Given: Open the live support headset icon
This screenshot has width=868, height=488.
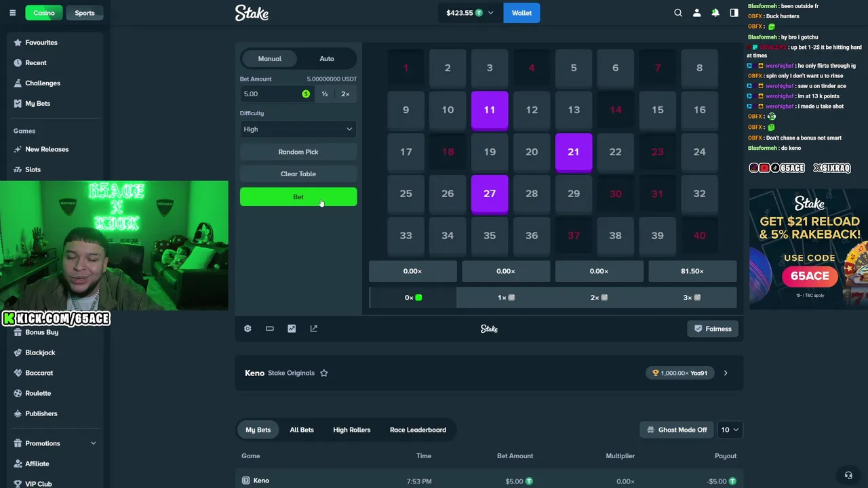Looking at the screenshot, I should [x=848, y=475].
